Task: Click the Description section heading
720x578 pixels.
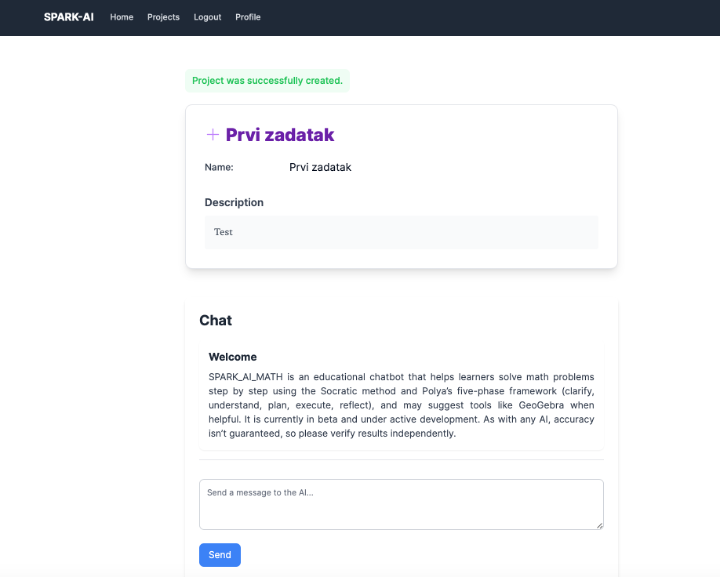Action: [x=234, y=202]
